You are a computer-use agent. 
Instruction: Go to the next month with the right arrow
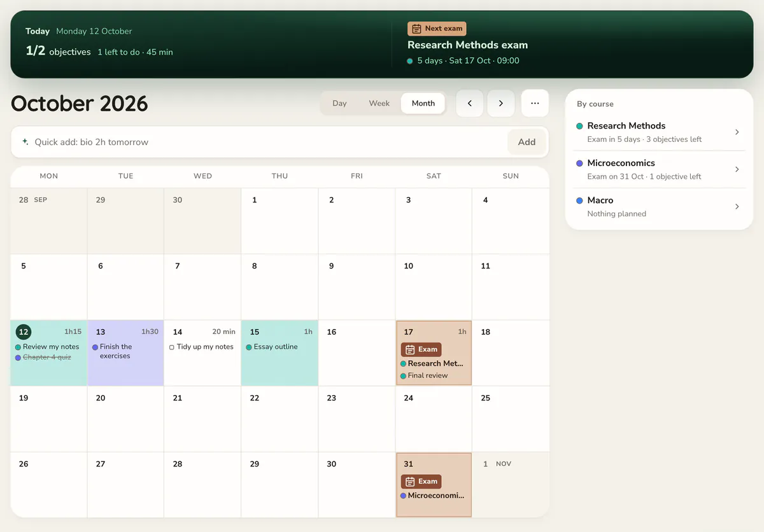click(x=501, y=103)
